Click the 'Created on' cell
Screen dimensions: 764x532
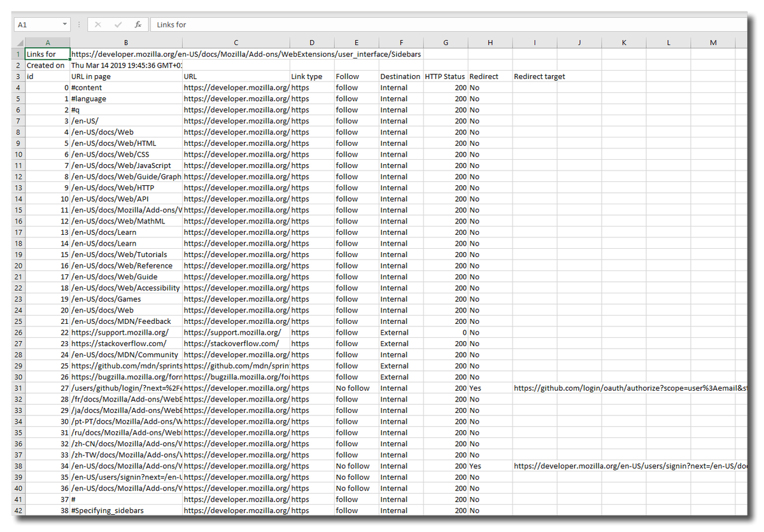(47, 66)
